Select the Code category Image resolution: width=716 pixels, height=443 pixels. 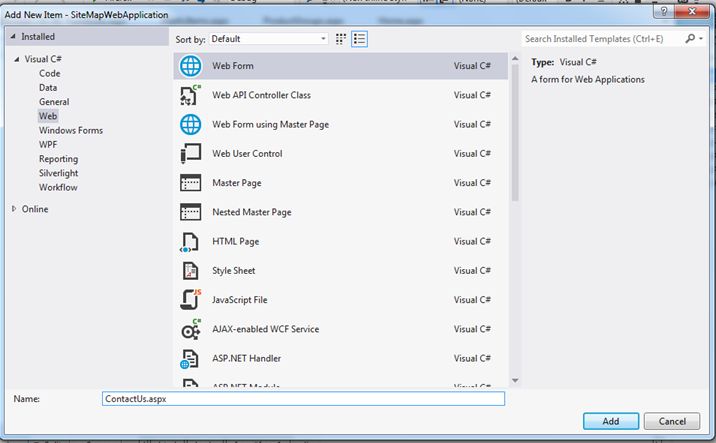click(x=49, y=73)
